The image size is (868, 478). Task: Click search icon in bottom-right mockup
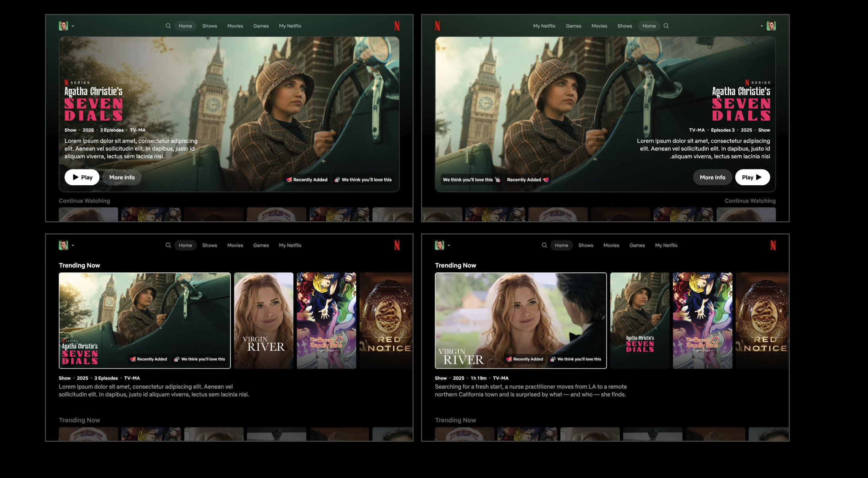click(x=544, y=245)
